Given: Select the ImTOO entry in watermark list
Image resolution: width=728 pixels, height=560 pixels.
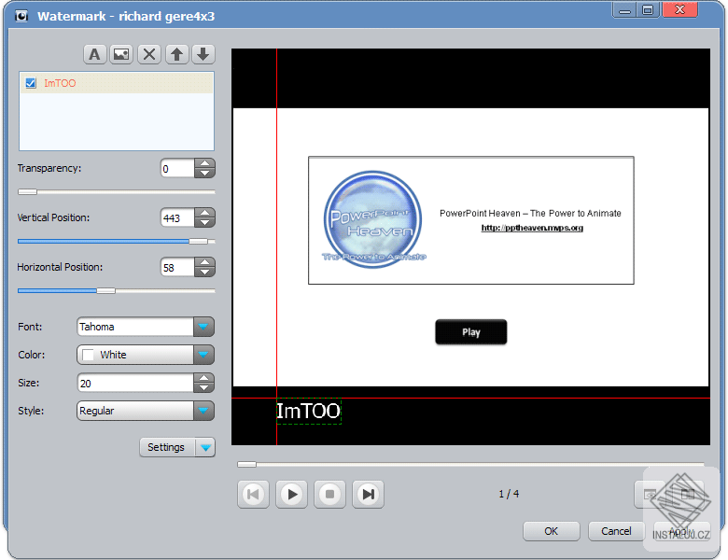Looking at the screenshot, I should [x=116, y=83].
